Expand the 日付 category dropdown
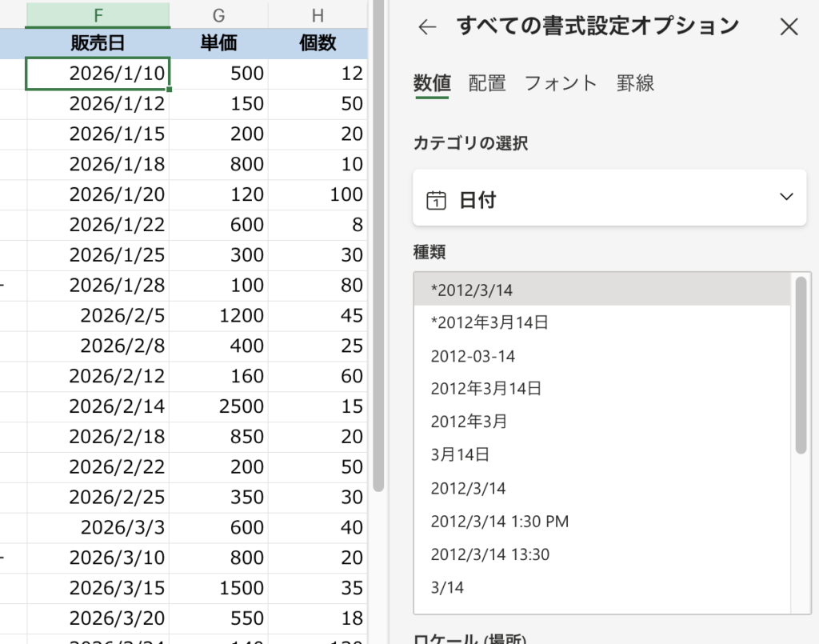This screenshot has height=644, width=819. click(x=785, y=198)
